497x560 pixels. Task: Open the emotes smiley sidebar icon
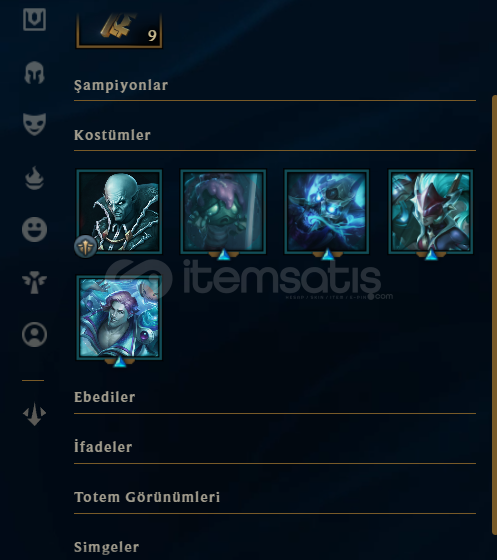click(x=34, y=230)
